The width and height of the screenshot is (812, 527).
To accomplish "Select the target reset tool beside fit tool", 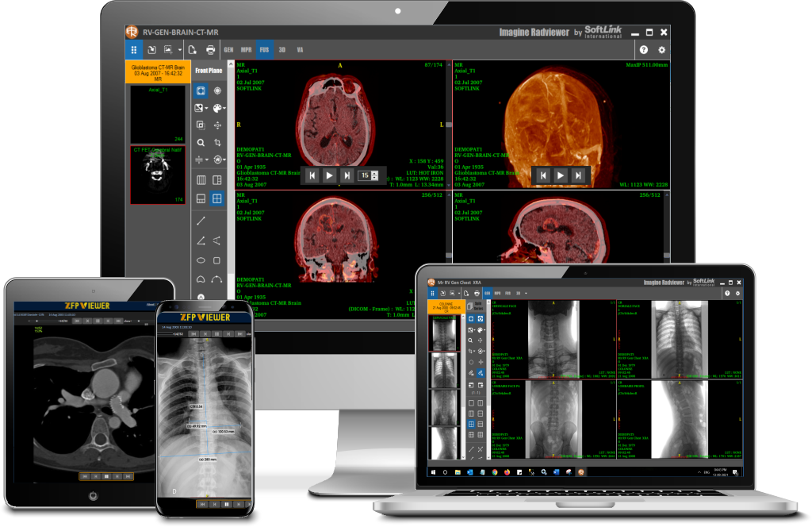I will (x=217, y=90).
